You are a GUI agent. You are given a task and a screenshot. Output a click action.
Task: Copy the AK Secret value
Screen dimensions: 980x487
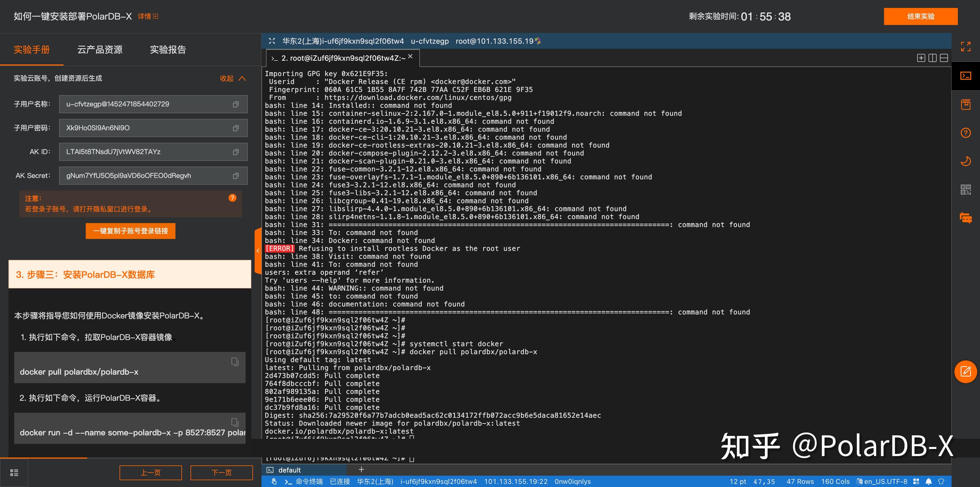pyautogui.click(x=235, y=176)
